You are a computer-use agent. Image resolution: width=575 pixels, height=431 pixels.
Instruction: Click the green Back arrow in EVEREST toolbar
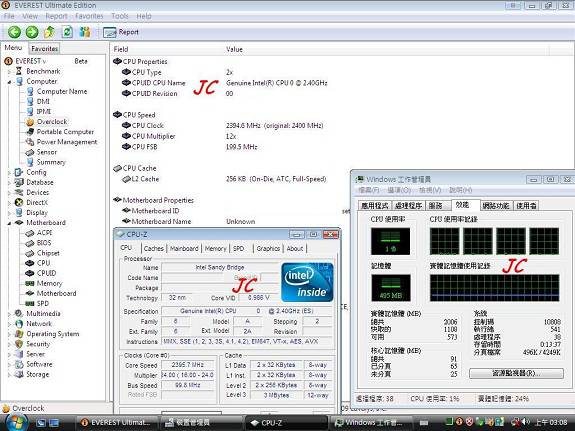click(14, 32)
